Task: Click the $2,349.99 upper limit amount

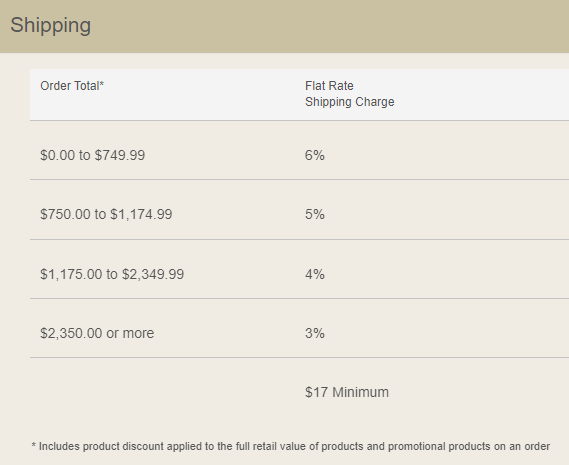Action: point(153,274)
